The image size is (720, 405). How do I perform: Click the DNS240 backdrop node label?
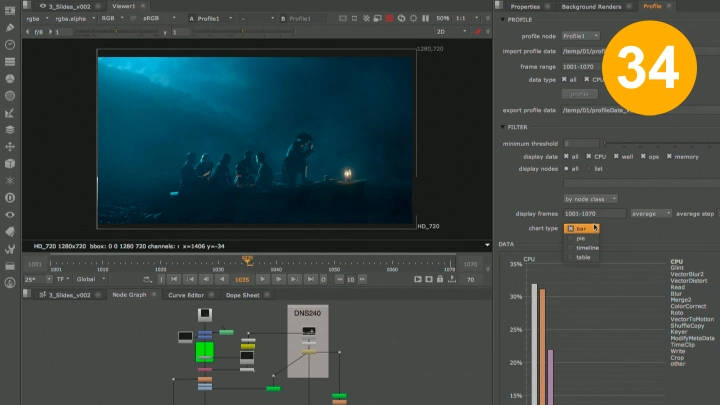(x=307, y=313)
